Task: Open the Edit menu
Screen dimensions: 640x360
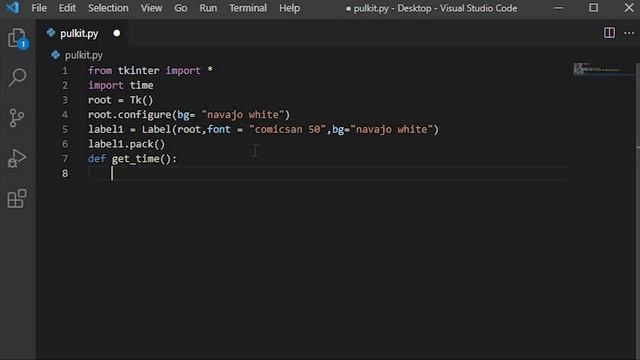Action: click(x=67, y=8)
